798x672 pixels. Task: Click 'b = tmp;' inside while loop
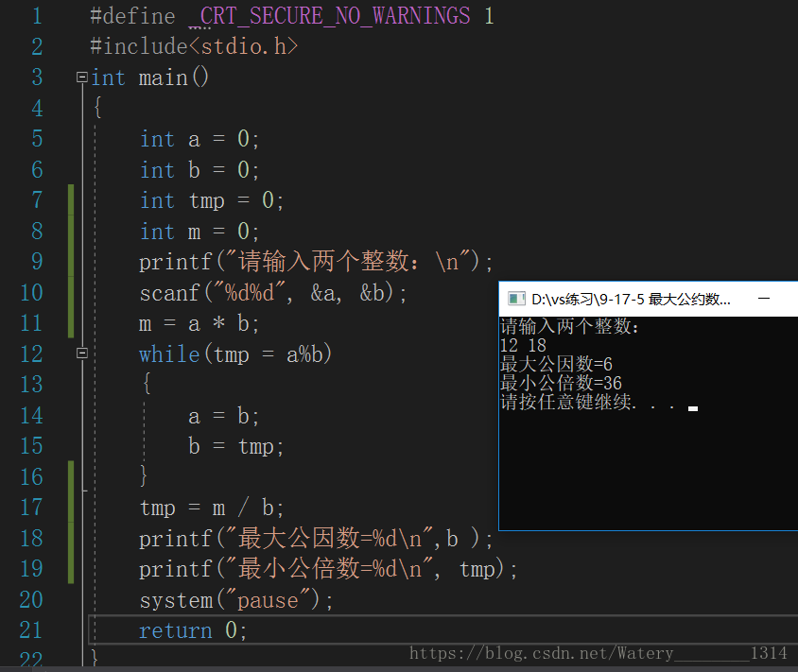[x=236, y=447]
